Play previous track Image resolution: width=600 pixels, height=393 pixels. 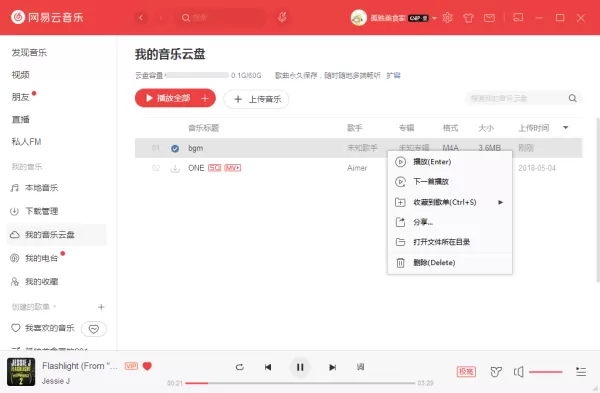[268, 367]
